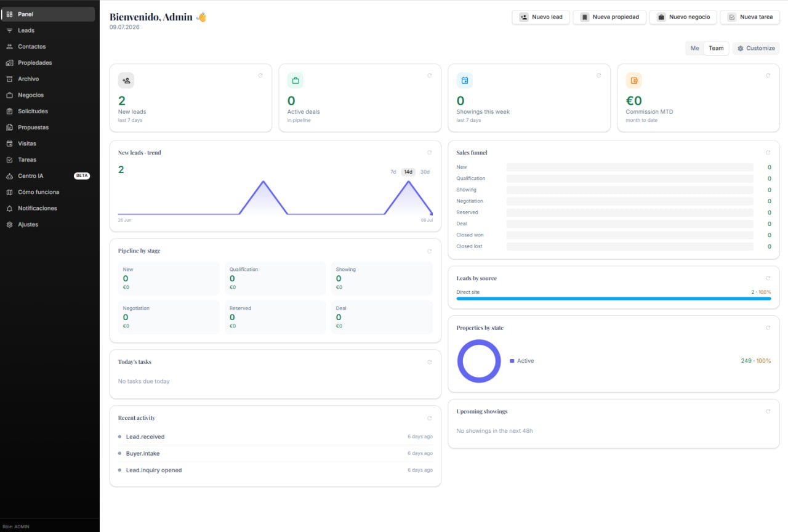Open Centro IA beta section
The image size is (788, 532).
tap(48, 176)
